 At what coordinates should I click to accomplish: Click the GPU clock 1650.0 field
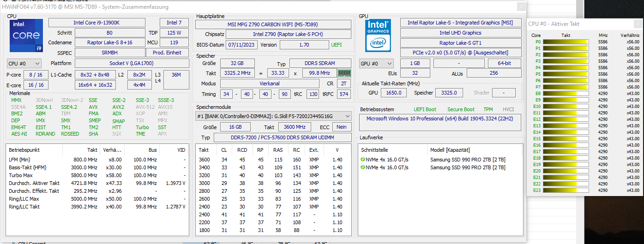(394, 93)
